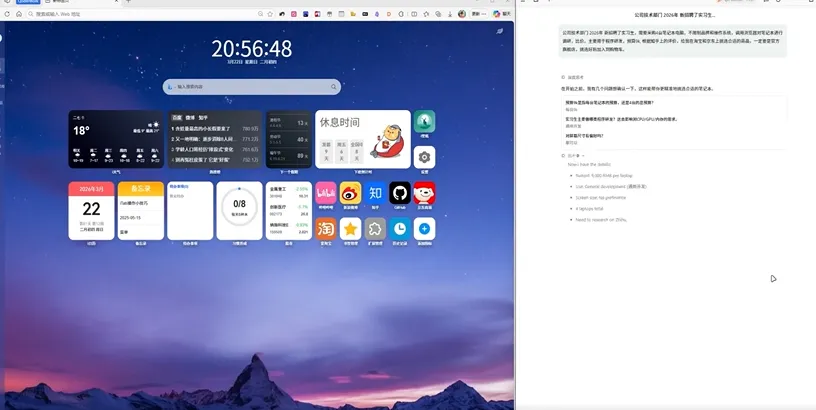Open the Bilibili shortcut icon

326,193
